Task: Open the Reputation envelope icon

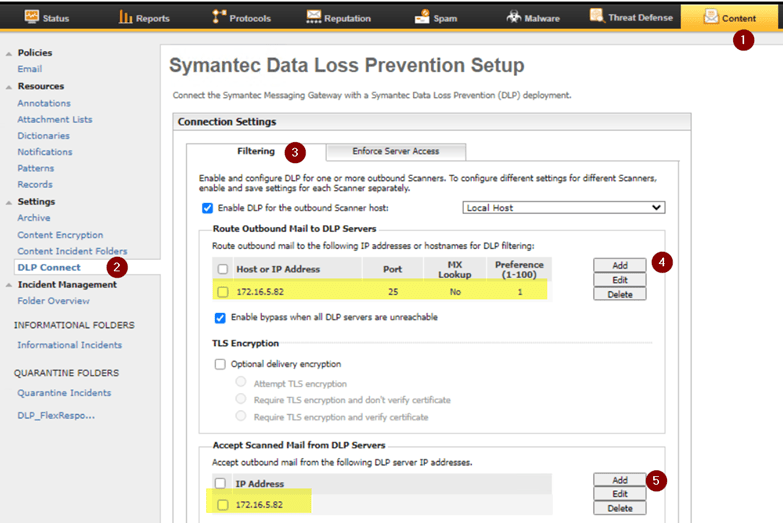Action: pyautogui.click(x=314, y=17)
